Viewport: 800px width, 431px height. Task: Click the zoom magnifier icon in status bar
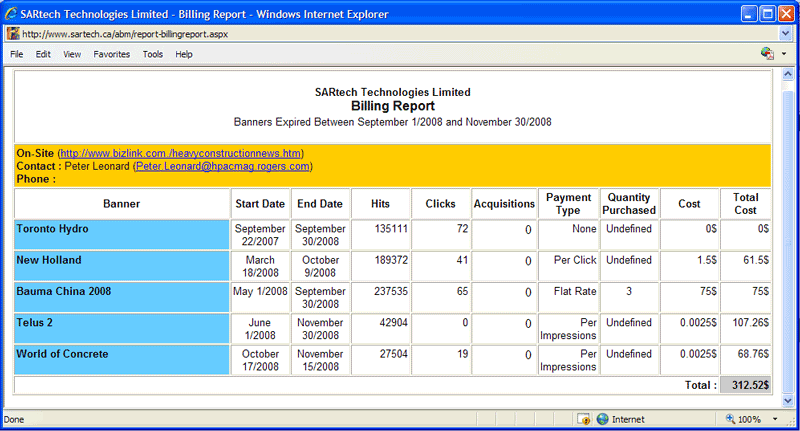(x=731, y=419)
